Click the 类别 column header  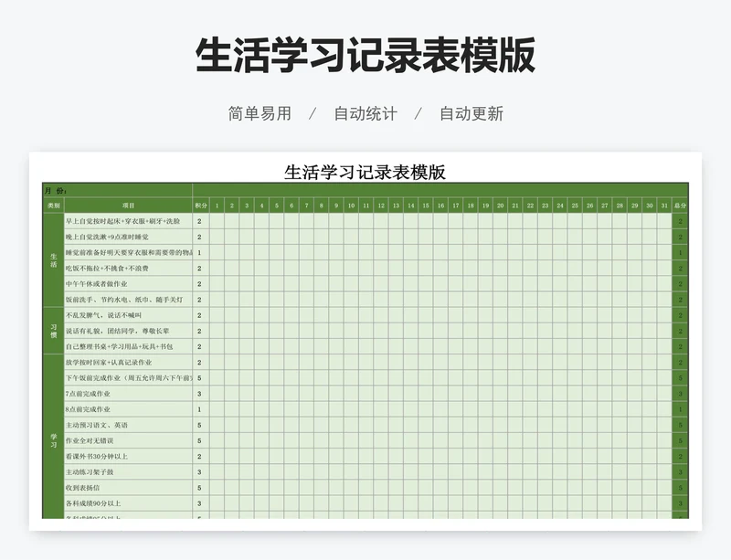(x=54, y=206)
